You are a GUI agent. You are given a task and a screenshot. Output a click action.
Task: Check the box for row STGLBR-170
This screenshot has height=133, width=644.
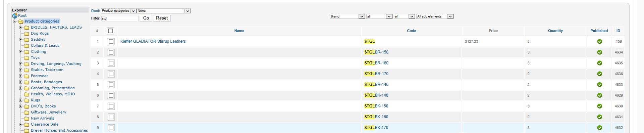[x=111, y=74]
